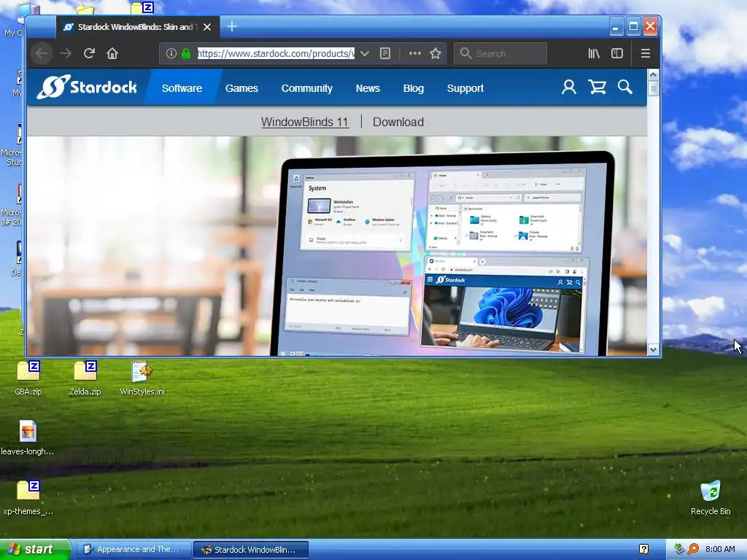Open the Community menu item
The width and height of the screenshot is (747, 560).
(x=307, y=88)
